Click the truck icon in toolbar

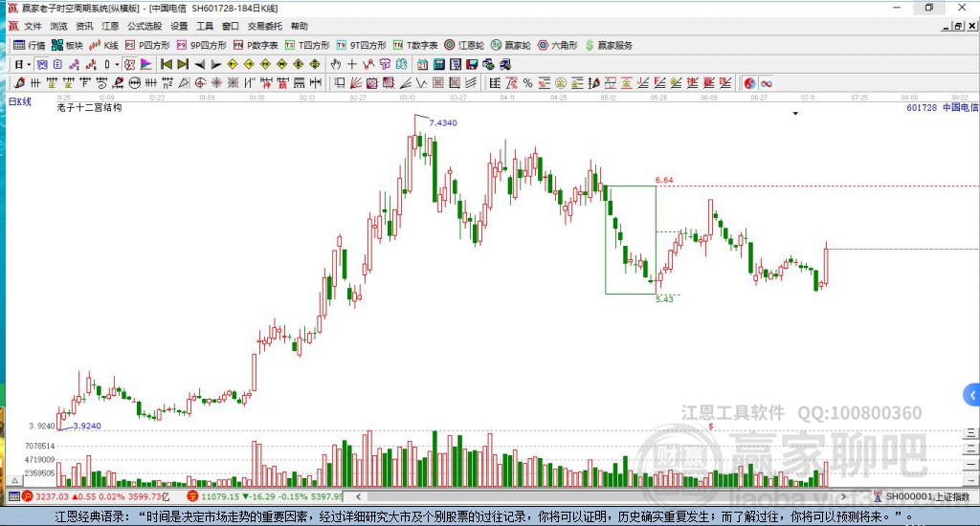point(505,64)
